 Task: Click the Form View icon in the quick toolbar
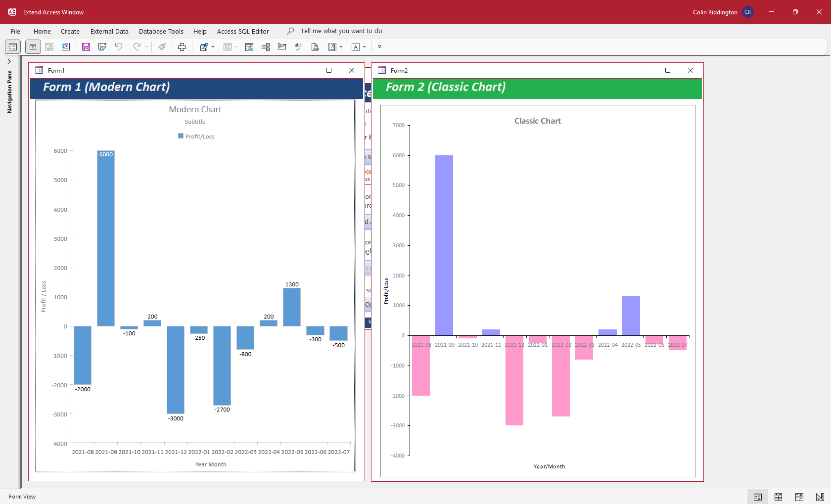point(13,47)
